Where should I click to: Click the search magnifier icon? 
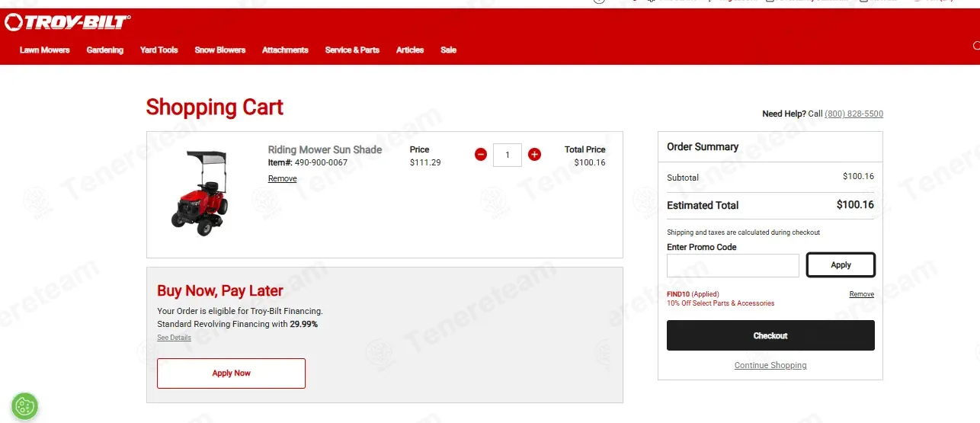pyautogui.click(x=976, y=46)
